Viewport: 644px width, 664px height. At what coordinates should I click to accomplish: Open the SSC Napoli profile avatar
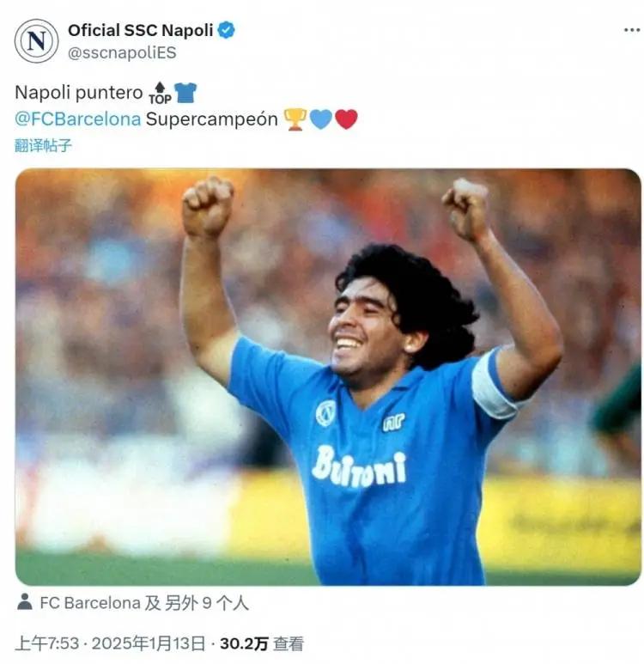coord(36,41)
